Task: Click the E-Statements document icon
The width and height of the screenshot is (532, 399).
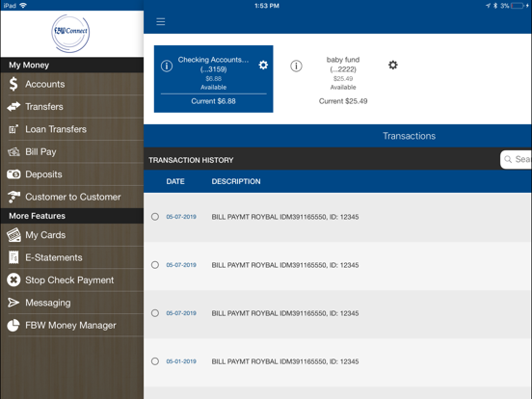Action: click(13, 257)
